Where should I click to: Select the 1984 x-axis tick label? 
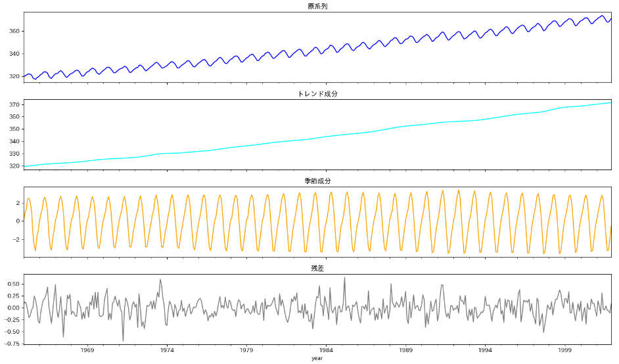pyautogui.click(x=326, y=352)
